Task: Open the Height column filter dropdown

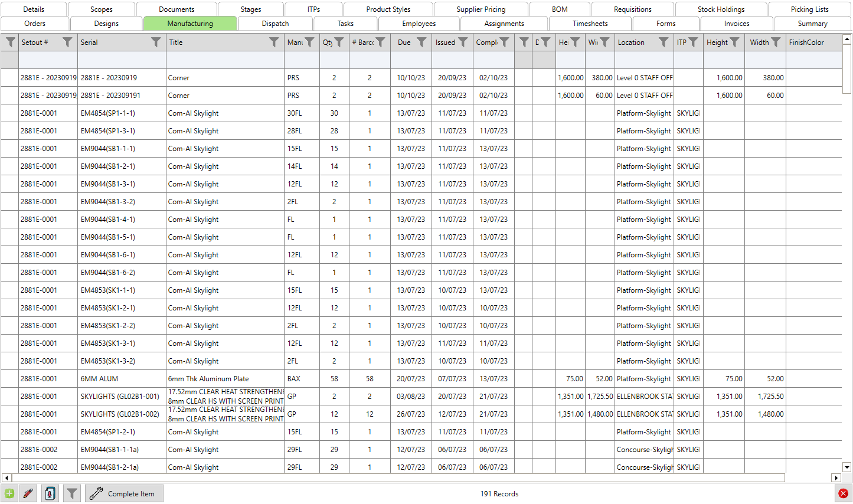Action: [x=734, y=42]
